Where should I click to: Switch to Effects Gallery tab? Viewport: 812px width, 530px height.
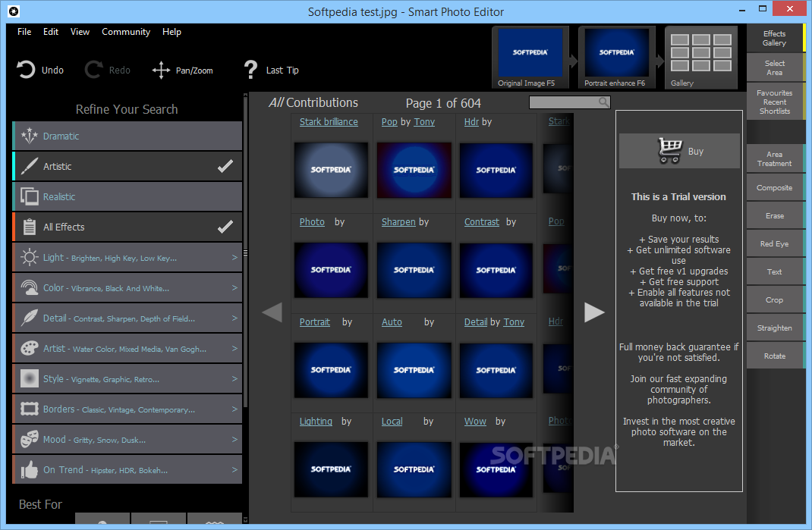776,39
